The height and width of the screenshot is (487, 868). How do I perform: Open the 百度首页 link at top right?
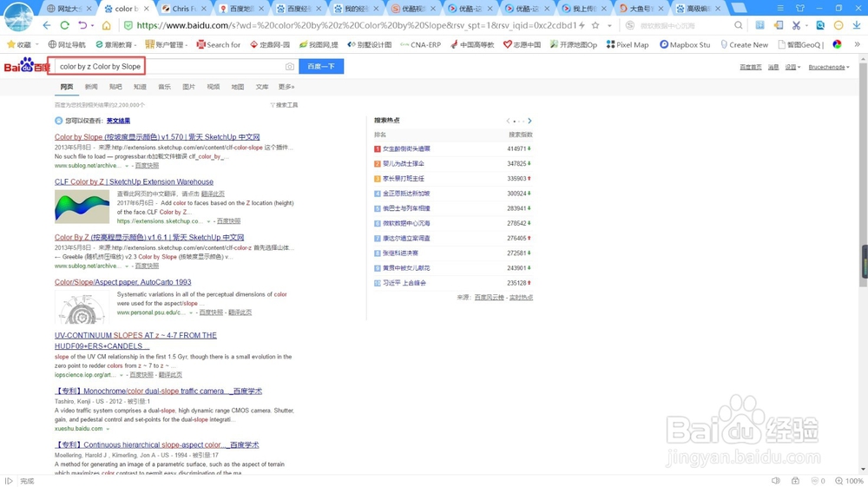pos(751,67)
